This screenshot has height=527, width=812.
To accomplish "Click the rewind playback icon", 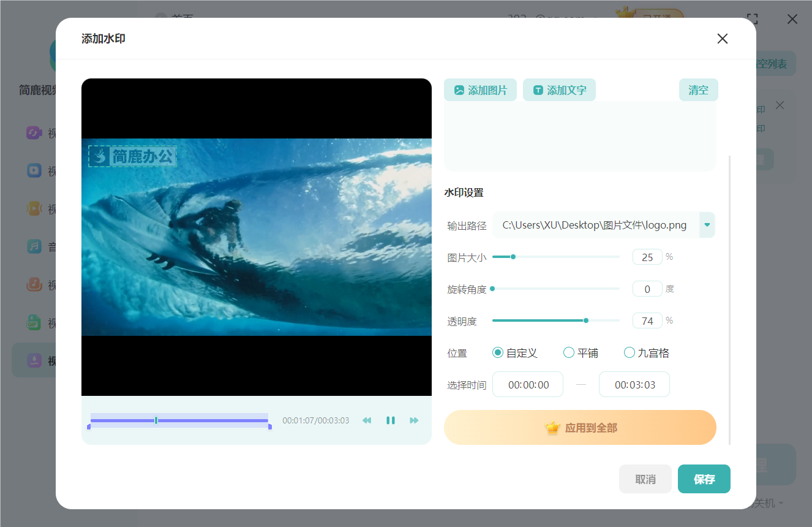I will 367,420.
